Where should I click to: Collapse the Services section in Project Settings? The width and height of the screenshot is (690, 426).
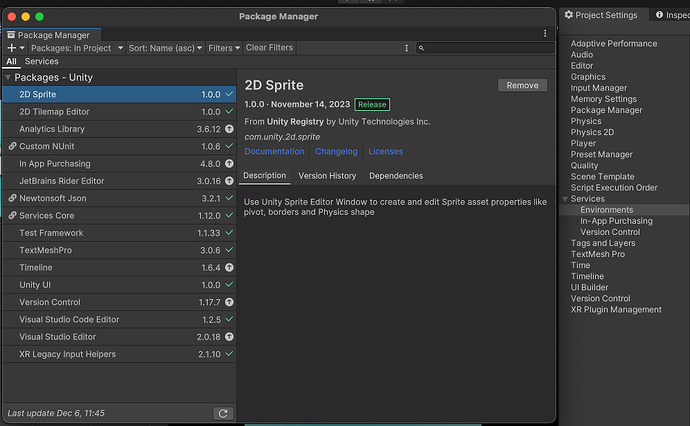(565, 199)
